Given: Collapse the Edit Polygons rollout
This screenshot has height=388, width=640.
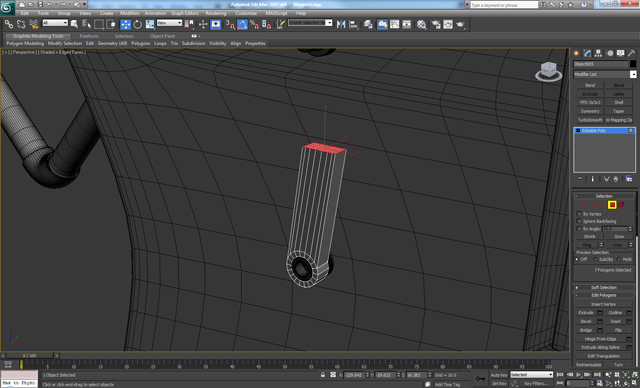Looking at the screenshot, I should (604, 295).
